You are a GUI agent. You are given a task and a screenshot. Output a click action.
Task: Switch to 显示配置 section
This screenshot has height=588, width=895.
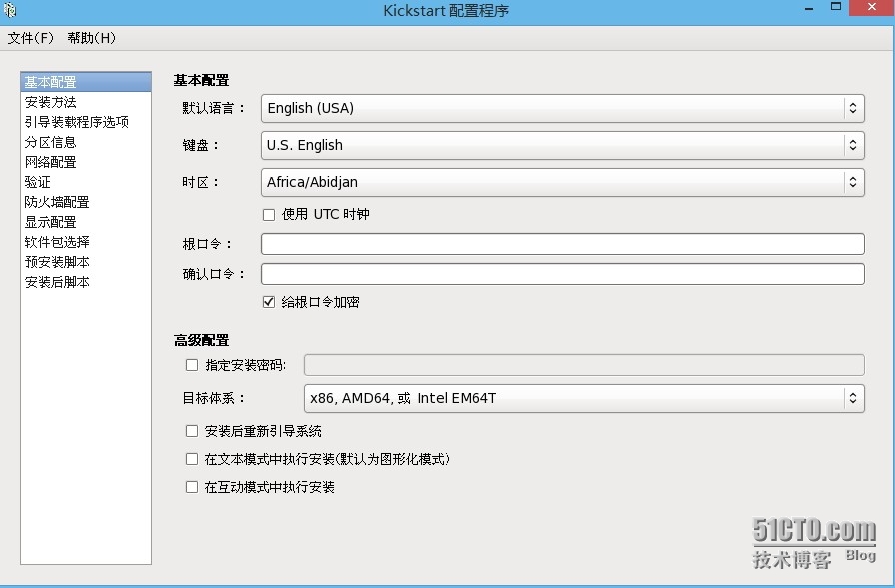[x=86, y=222]
